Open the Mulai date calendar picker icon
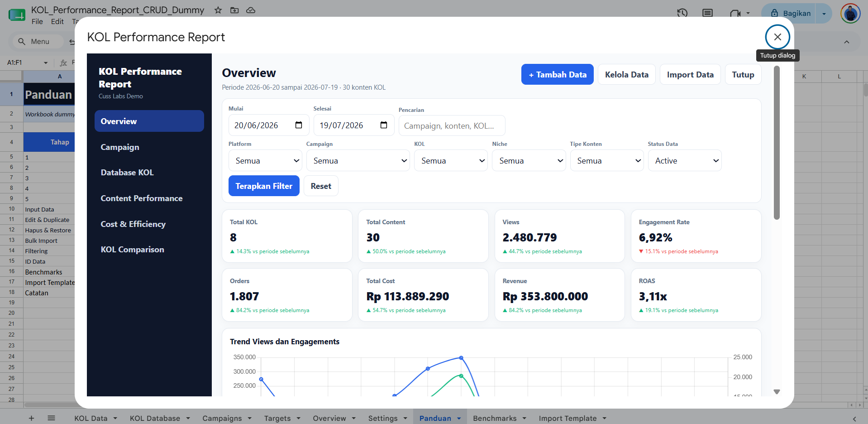Image resolution: width=868 pixels, height=424 pixels. 299,125
